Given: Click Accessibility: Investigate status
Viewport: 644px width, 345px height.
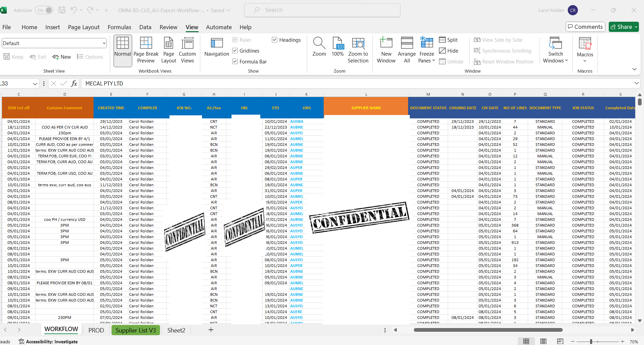Looking at the screenshot, I should click(48, 342).
